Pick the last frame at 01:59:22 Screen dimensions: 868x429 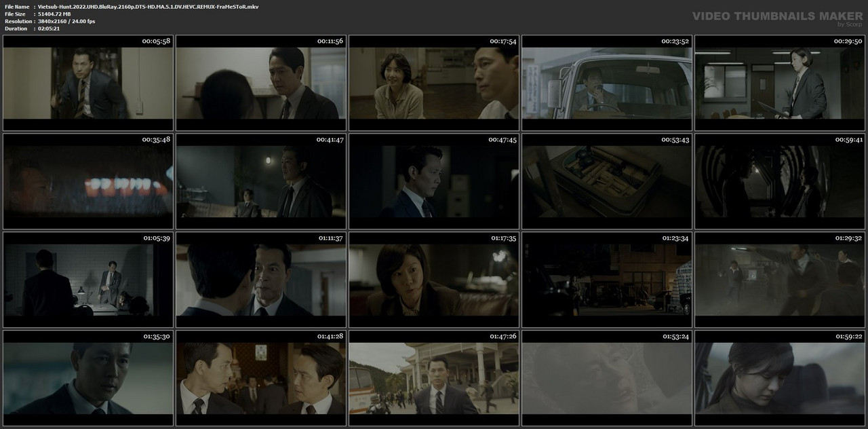780,378
